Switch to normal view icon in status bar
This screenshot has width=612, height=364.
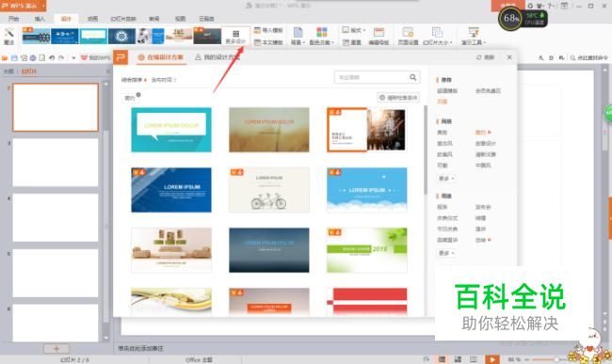pyautogui.click(x=442, y=359)
